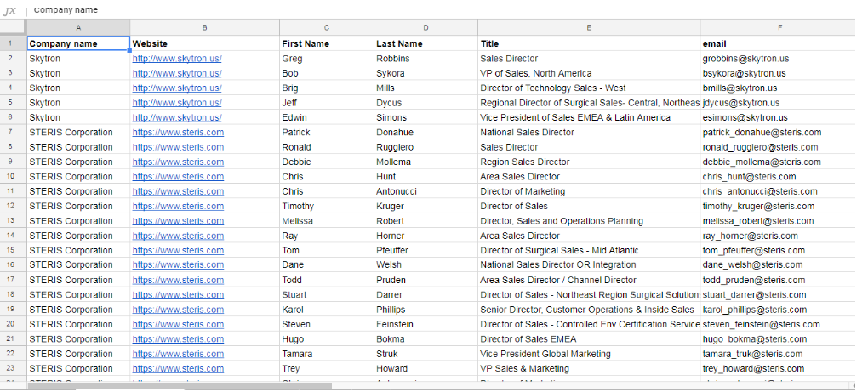Click the 'Title' header cell
868x392 pixels.
(x=589, y=43)
